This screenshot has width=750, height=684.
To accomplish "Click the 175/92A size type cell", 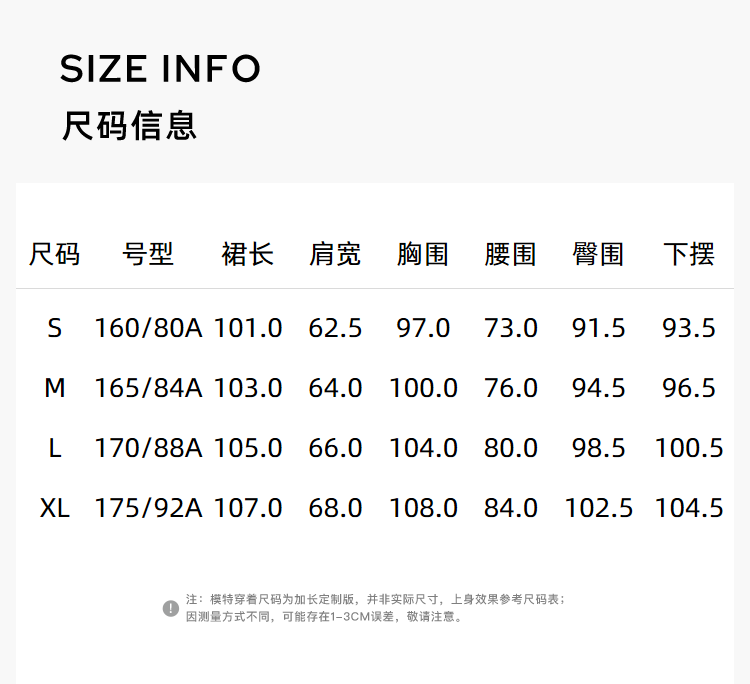I will (148, 508).
